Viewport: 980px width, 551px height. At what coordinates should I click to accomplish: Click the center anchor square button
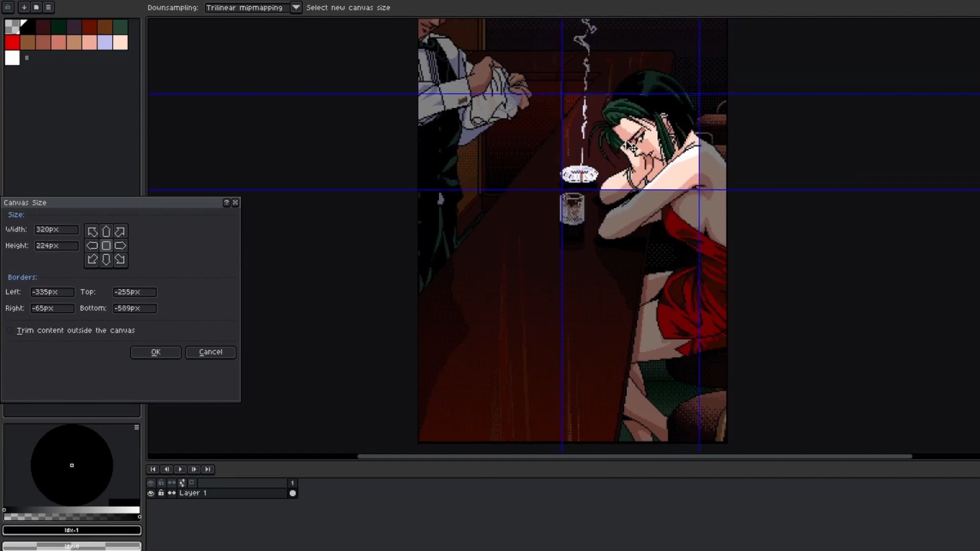(106, 246)
